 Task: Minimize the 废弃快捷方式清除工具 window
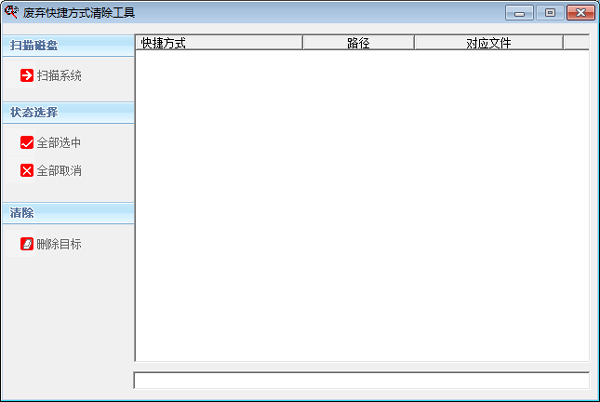519,13
